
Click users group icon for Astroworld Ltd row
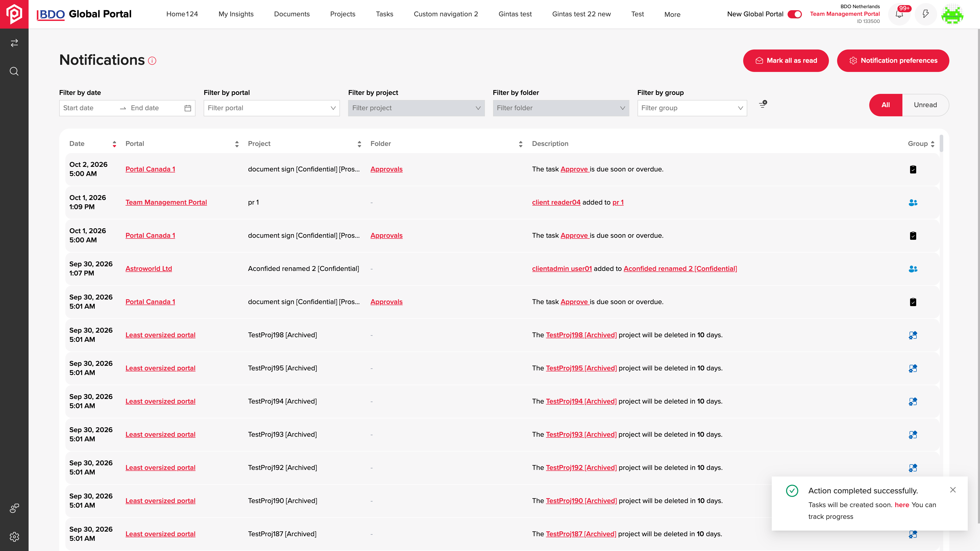pyautogui.click(x=913, y=269)
